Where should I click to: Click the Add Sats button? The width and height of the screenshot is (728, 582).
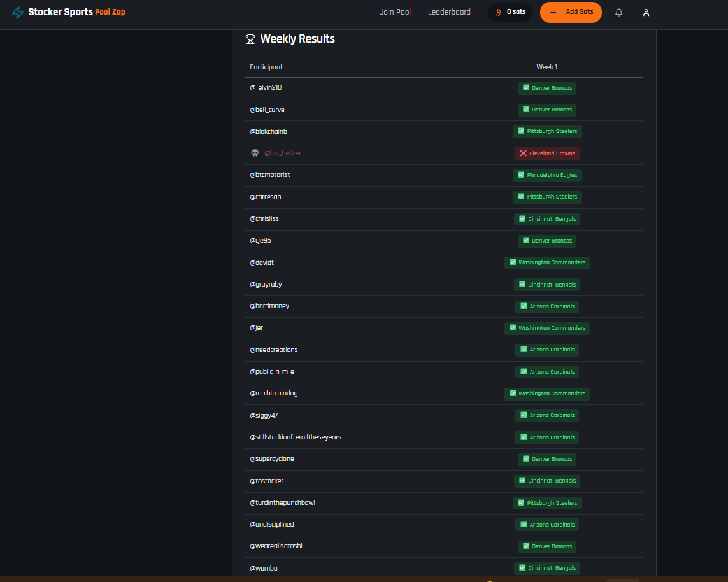(x=571, y=12)
